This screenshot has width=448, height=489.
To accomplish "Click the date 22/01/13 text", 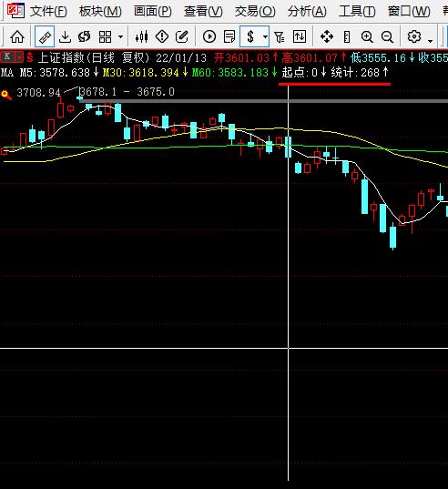I will click(181, 58).
